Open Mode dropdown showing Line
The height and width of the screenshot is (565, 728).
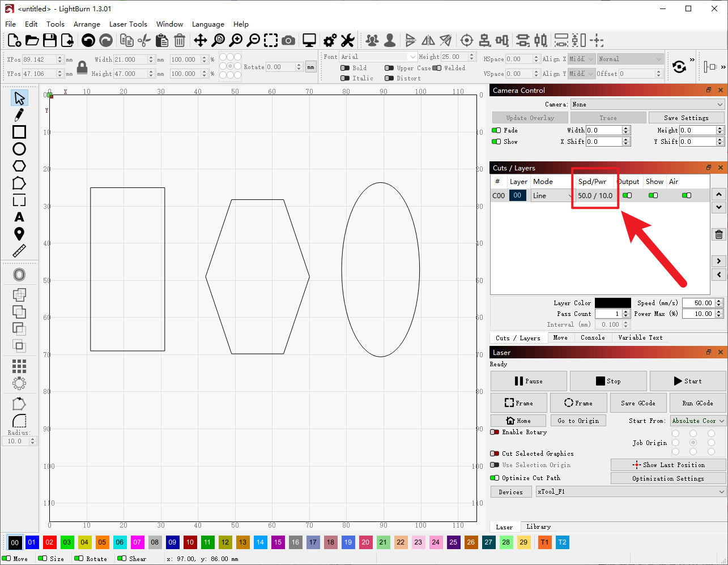click(553, 195)
